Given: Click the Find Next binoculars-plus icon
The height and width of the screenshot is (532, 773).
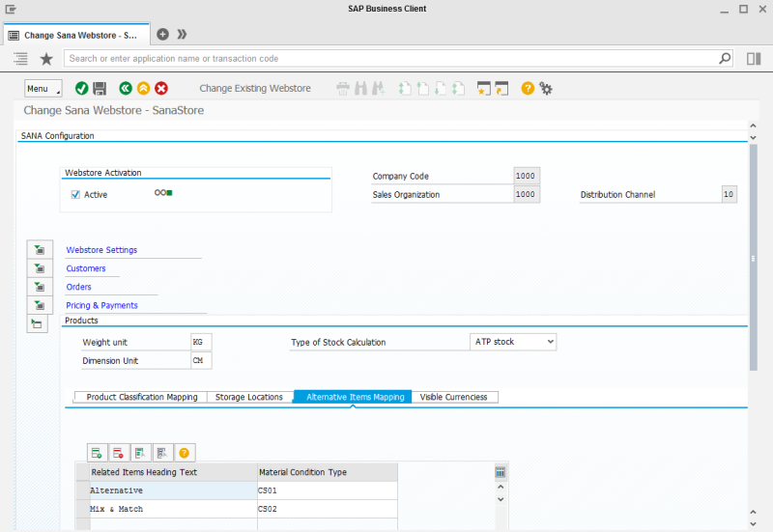Looking at the screenshot, I should (x=379, y=89).
